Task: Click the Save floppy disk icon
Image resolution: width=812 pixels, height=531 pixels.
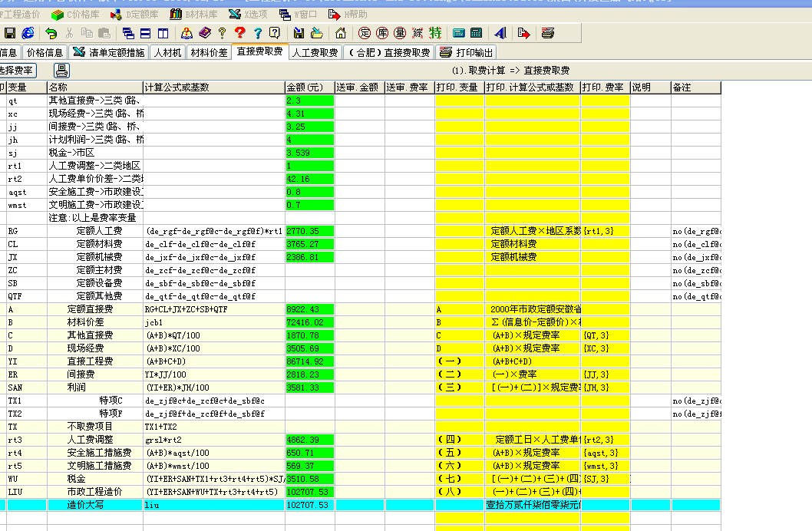Action: pos(10,33)
